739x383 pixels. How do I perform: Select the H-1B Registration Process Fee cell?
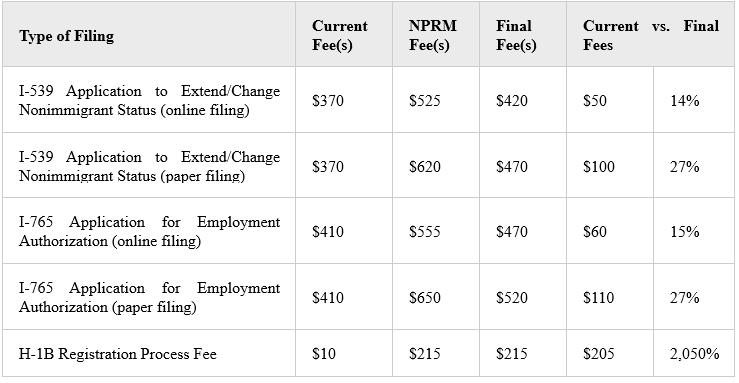click(149, 353)
